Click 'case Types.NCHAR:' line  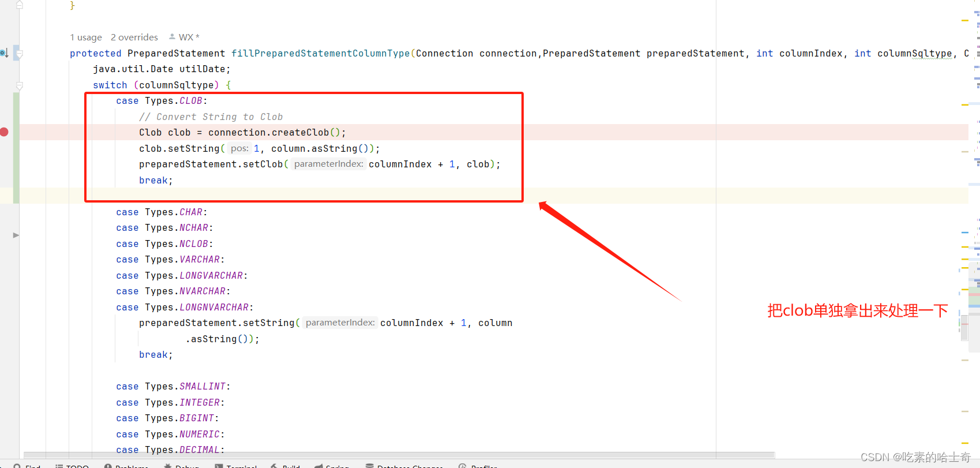coord(164,228)
